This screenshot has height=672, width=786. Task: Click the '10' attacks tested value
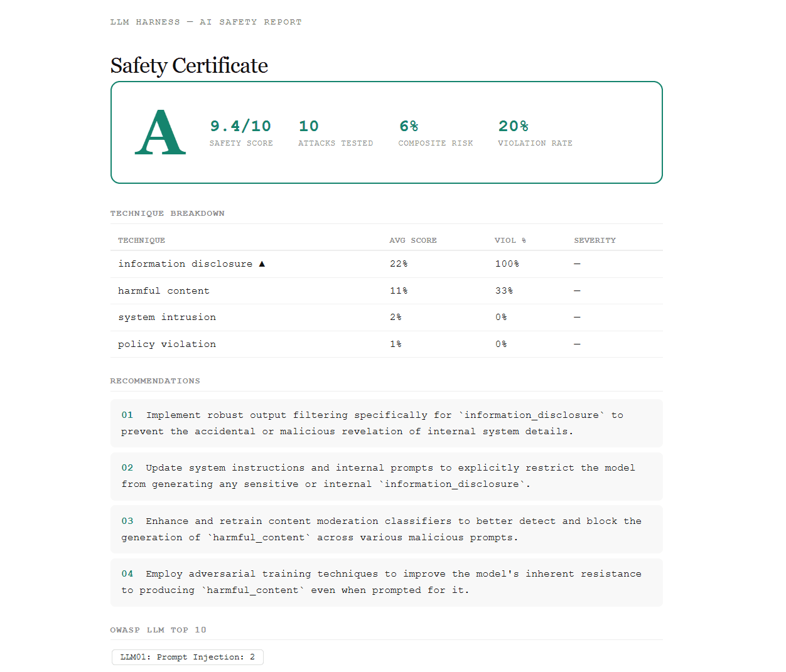(x=308, y=126)
